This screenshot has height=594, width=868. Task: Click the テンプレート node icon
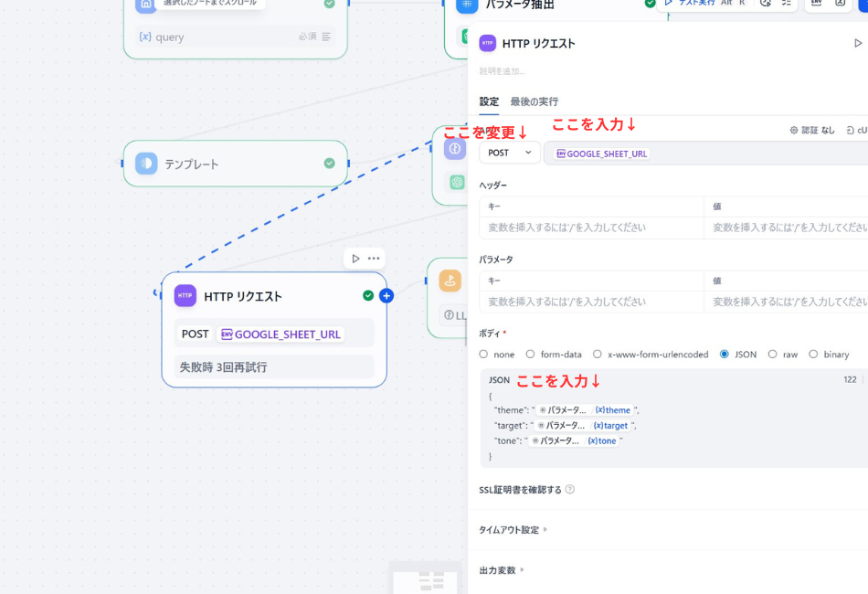(x=146, y=164)
